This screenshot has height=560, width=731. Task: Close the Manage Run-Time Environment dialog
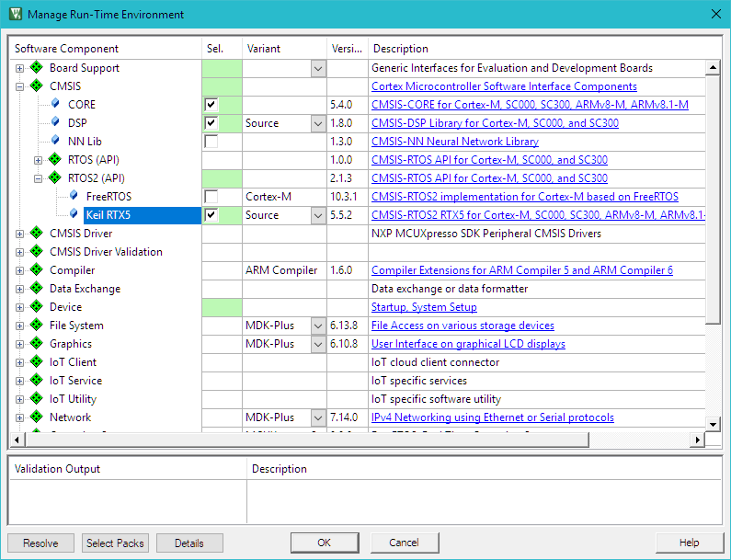(x=716, y=14)
